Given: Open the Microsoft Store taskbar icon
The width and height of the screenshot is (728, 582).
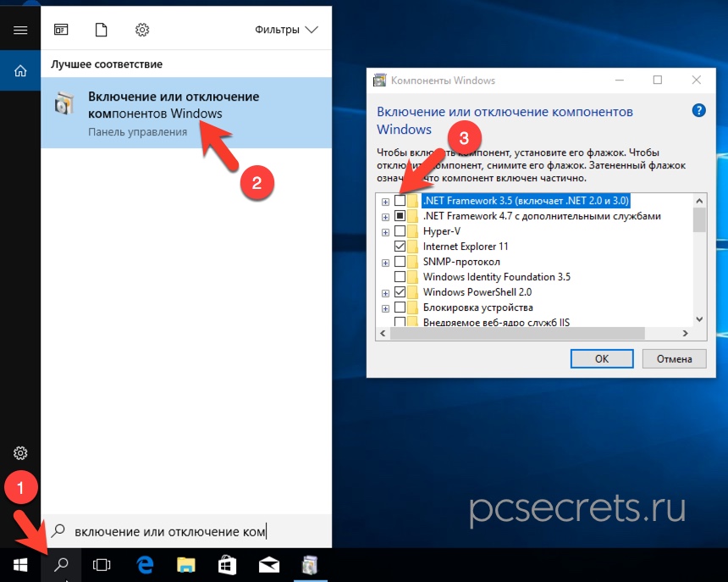Looking at the screenshot, I should click(227, 563).
